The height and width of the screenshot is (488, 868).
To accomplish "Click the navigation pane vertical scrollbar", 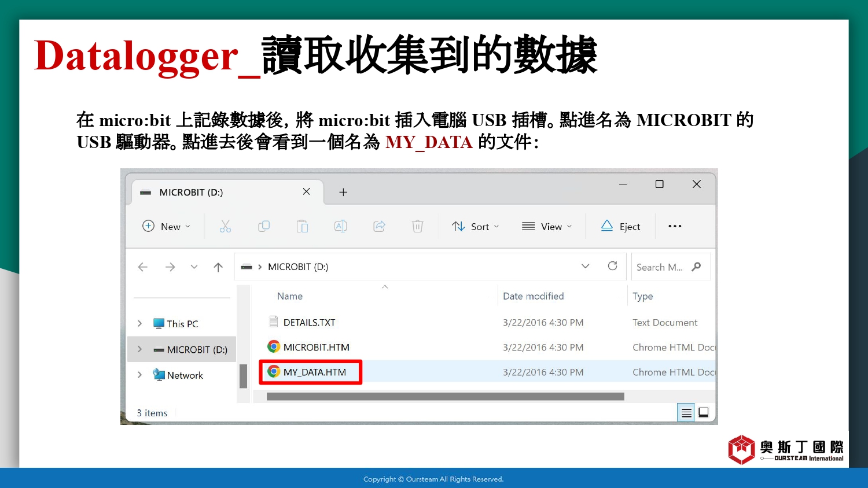I will pyautogui.click(x=244, y=376).
